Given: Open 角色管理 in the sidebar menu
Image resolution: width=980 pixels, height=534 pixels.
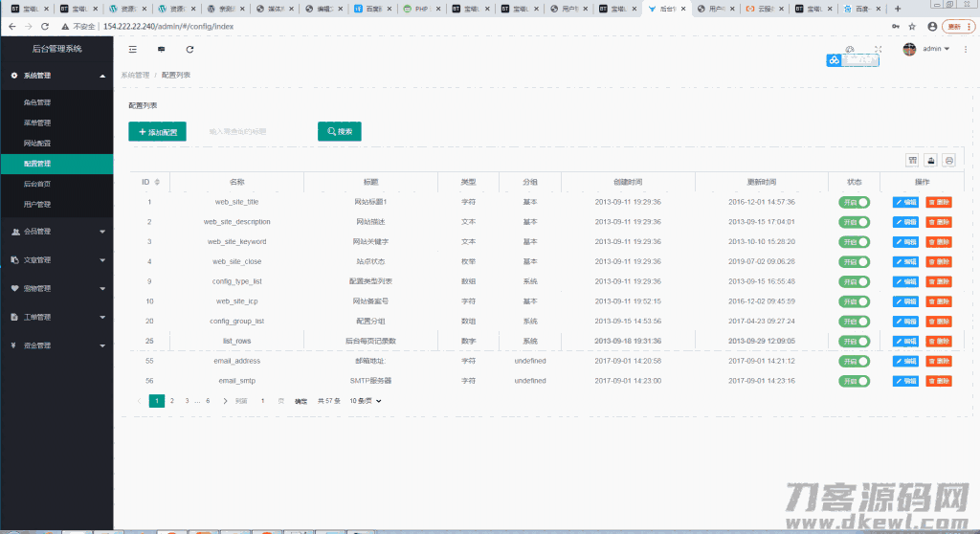Looking at the screenshot, I should pyautogui.click(x=37, y=102).
